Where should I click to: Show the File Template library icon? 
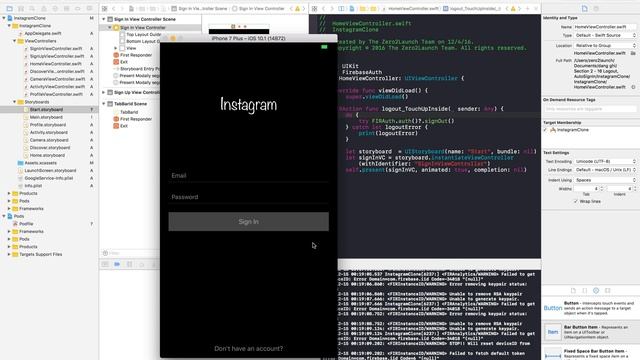(x=573, y=290)
